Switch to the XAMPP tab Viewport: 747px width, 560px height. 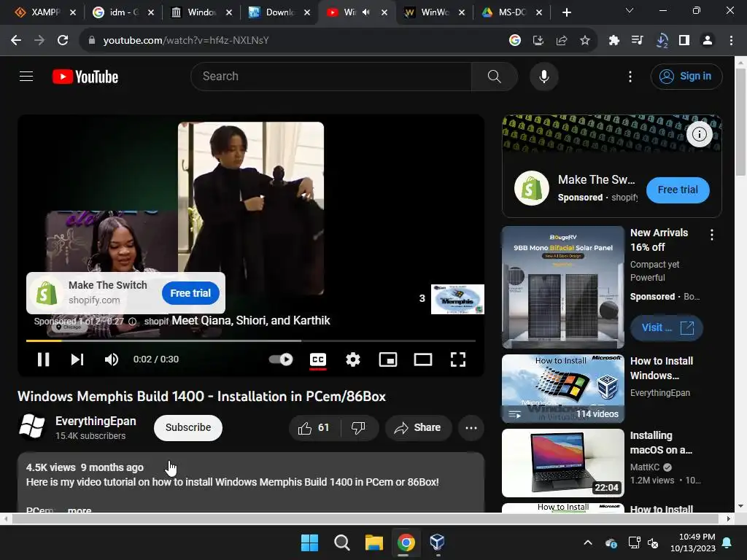point(44,12)
